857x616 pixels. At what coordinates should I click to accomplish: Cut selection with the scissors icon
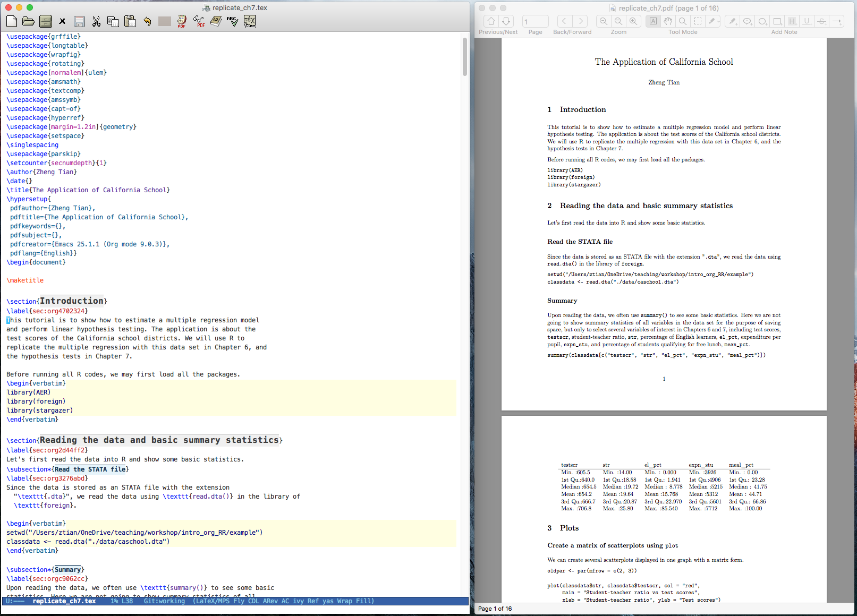tap(96, 21)
